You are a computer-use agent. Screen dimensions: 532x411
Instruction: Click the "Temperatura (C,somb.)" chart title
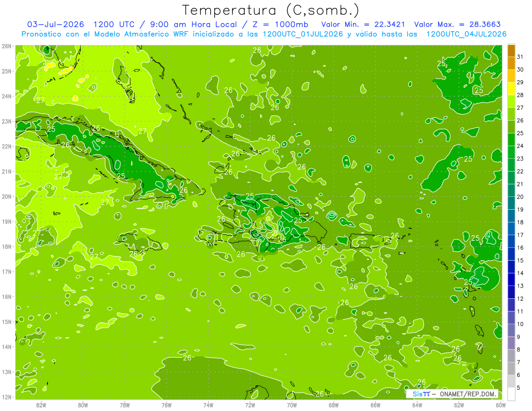(x=271, y=10)
